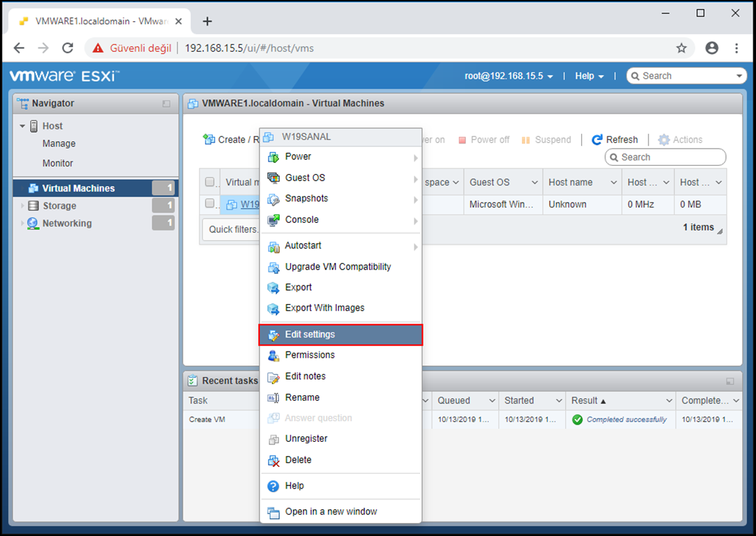Expand the Storage tree node
This screenshot has height=536, width=756.
click(x=22, y=206)
